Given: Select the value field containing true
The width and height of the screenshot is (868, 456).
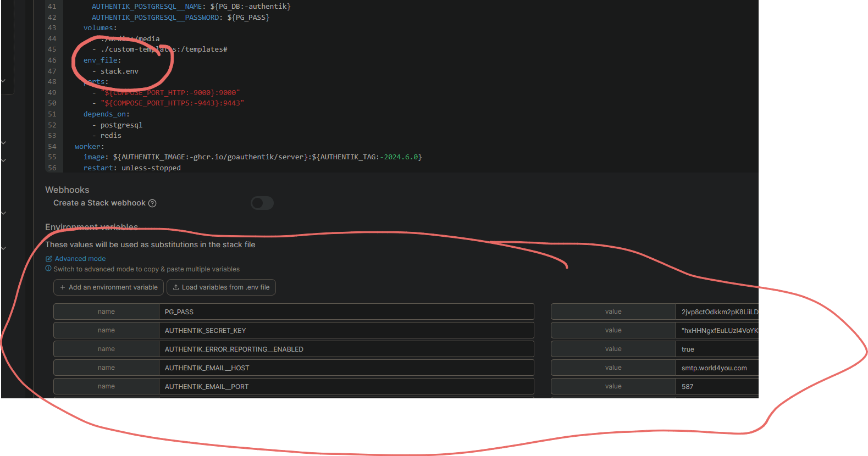Looking at the screenshot, I should (x=716, y=349).
